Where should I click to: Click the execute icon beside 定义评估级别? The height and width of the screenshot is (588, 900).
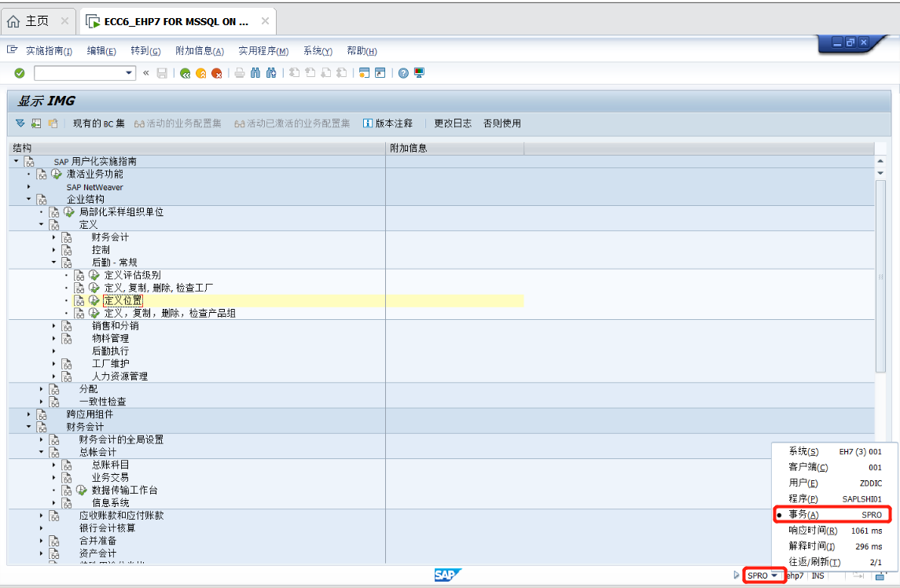coord(94,275)
